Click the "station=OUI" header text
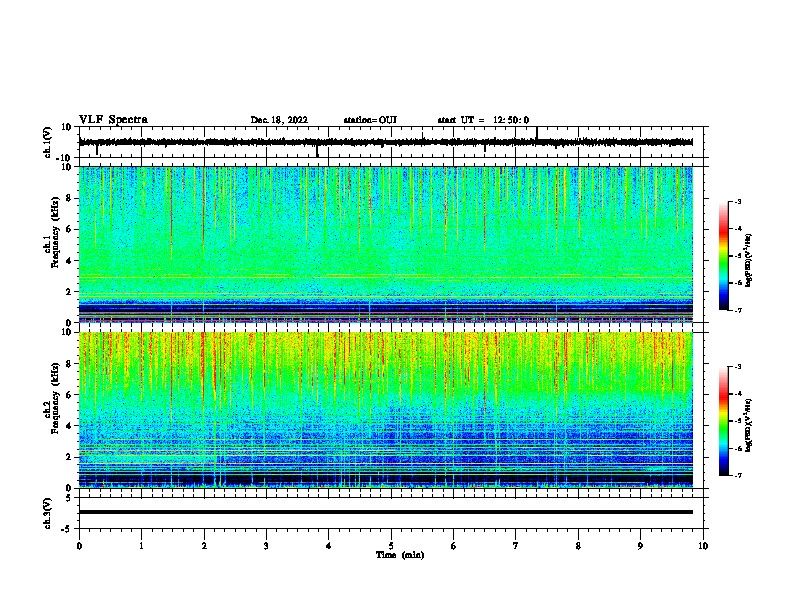Image resolution: width=792 pixels, height=612 pixels. pos(370,120)
